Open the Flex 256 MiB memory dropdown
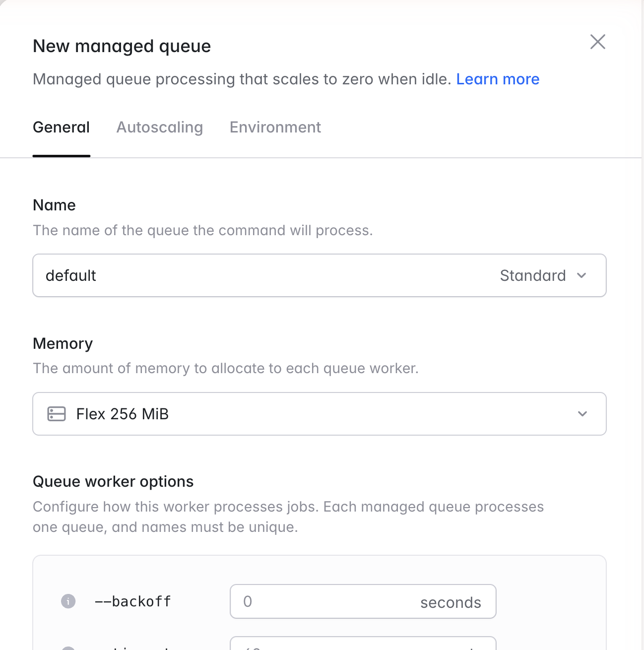 320,414
